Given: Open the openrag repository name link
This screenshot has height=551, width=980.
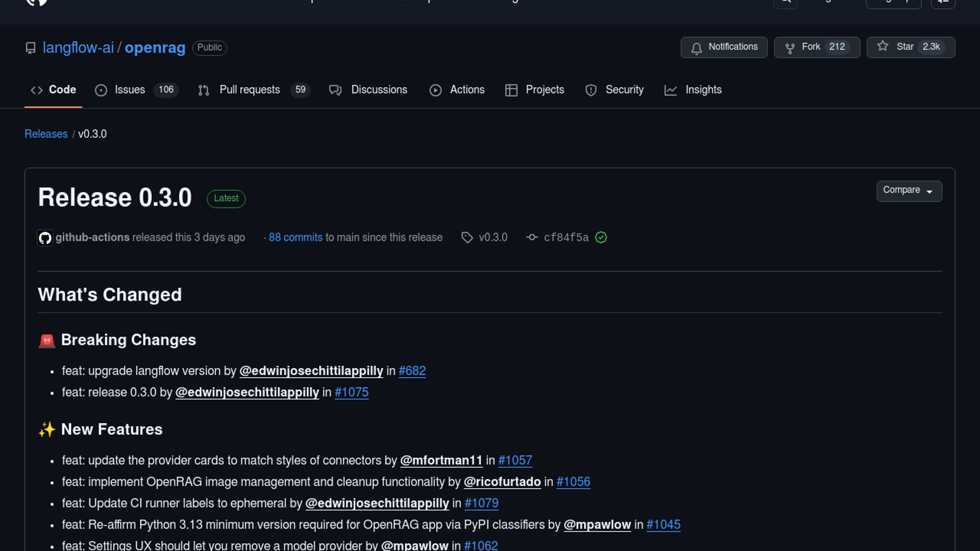Looking at the screenshot, I should [155, 48].
